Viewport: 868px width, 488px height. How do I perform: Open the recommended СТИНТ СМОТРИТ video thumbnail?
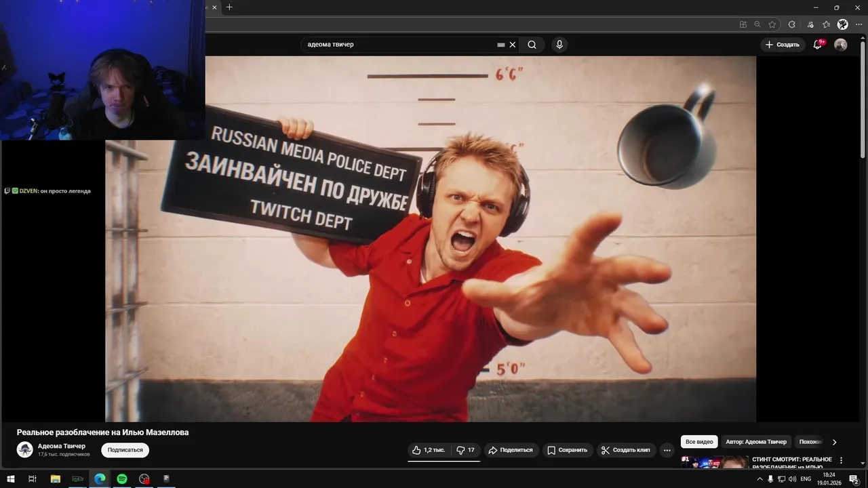pyautogui.click(x=715, y=462)
